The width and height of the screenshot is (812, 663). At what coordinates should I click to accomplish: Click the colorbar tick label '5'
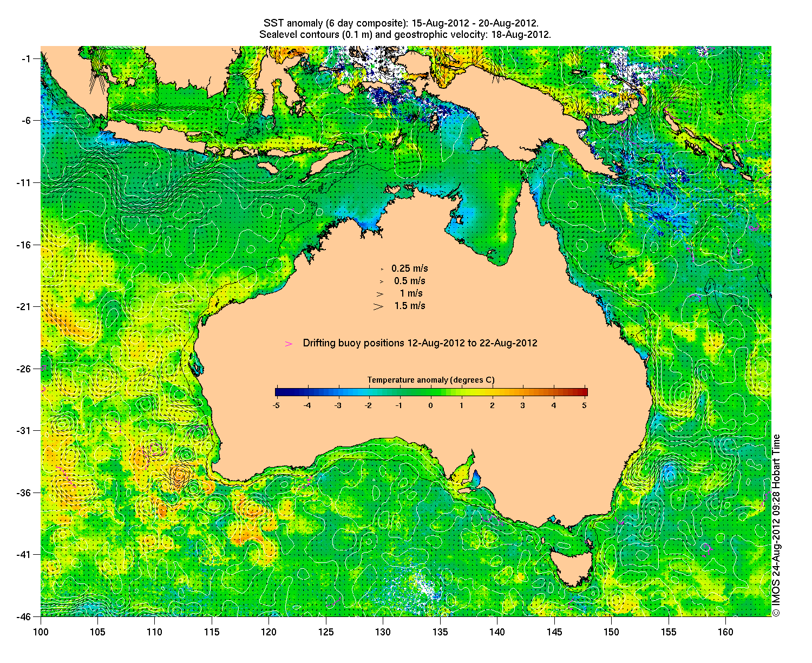[x=585, y=405]
